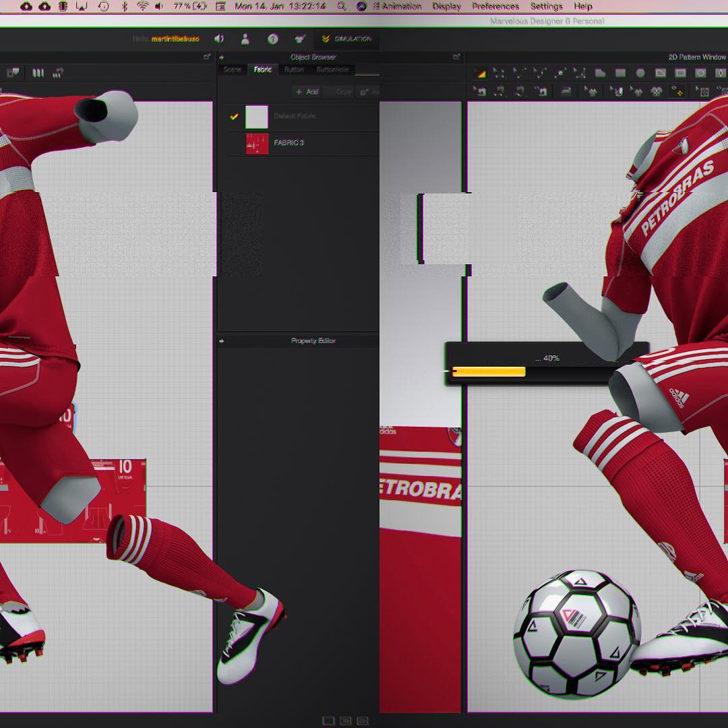Open the Siri icon in menu bar
The image size is (728, 728).
pos(361,7)
